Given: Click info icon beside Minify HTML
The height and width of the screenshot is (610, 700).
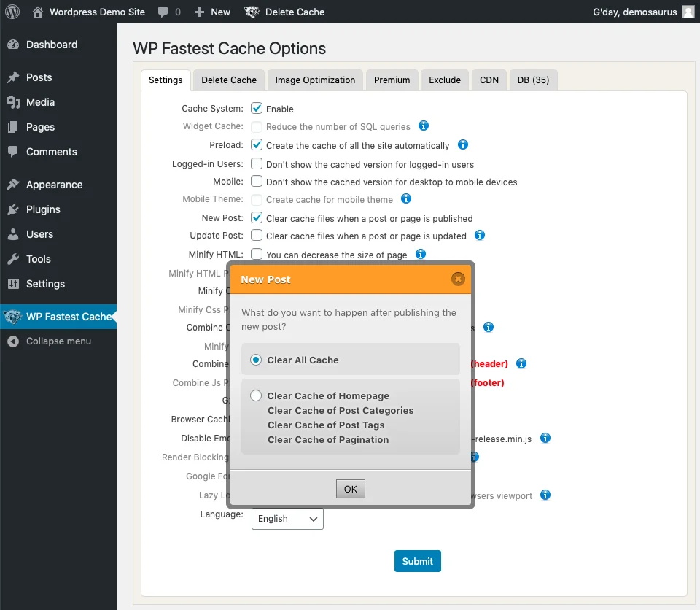Looking at the screenshot, I should click(421, 255).
